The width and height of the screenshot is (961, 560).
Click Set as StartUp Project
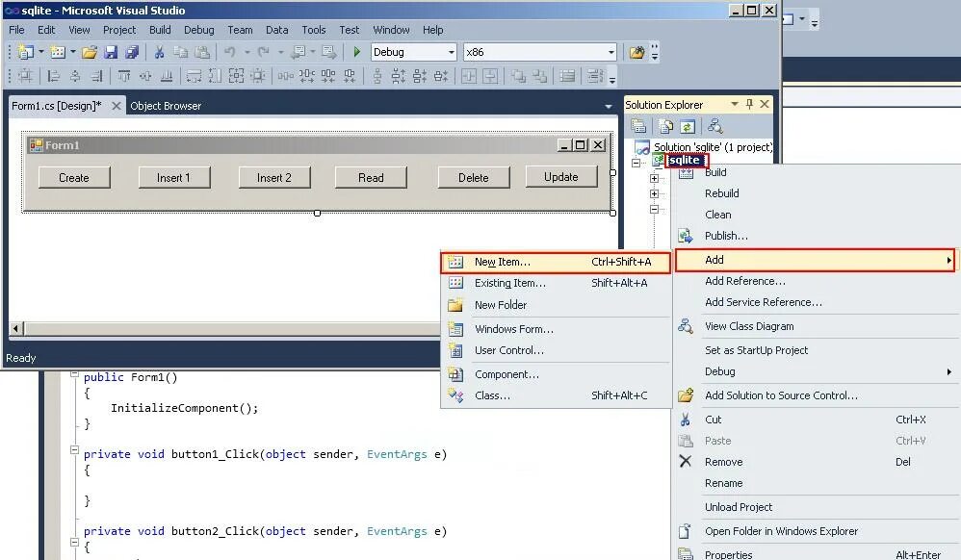[x=816, y=350]
